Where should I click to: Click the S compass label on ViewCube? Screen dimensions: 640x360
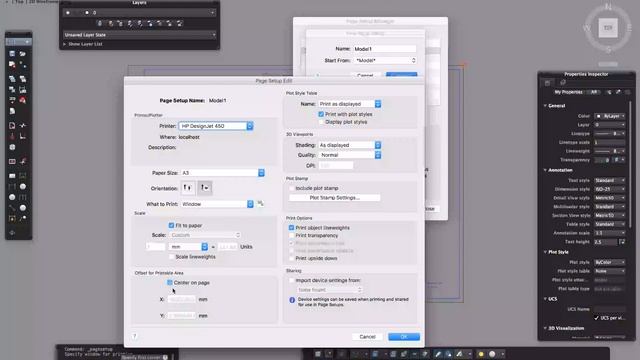pos(608,50)
